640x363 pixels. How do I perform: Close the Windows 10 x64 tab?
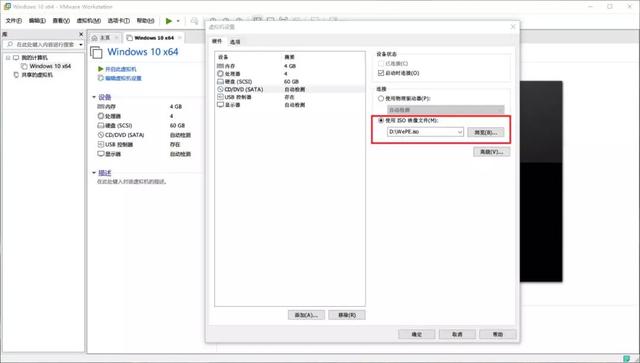tap(180, 38)
